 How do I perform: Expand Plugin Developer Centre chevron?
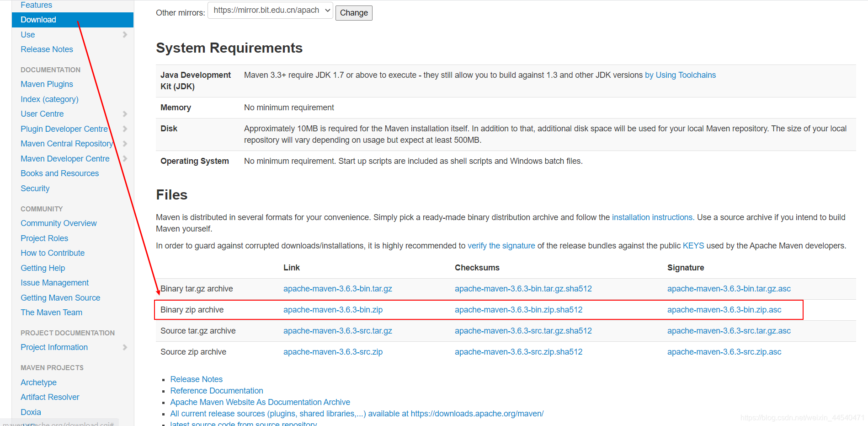pyautogui.click(x=125, y=129)
